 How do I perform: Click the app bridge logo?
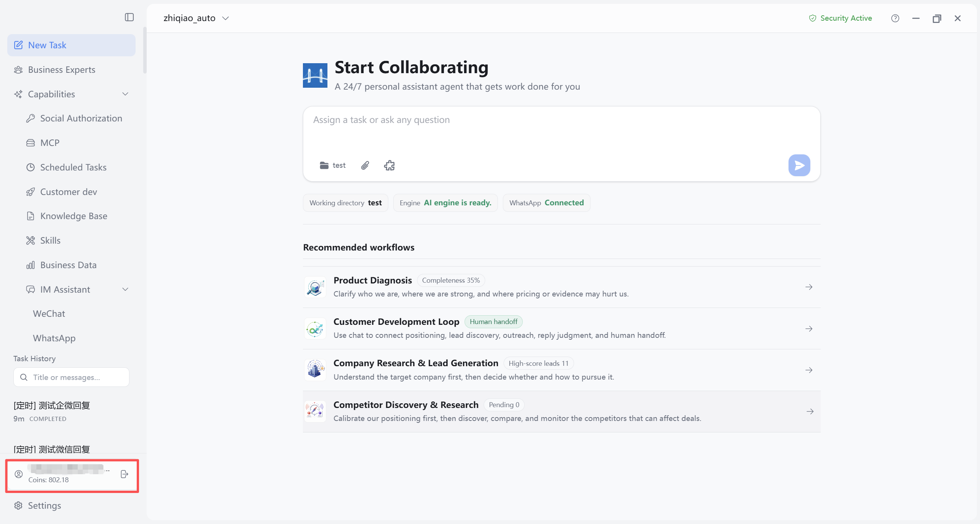315,75
